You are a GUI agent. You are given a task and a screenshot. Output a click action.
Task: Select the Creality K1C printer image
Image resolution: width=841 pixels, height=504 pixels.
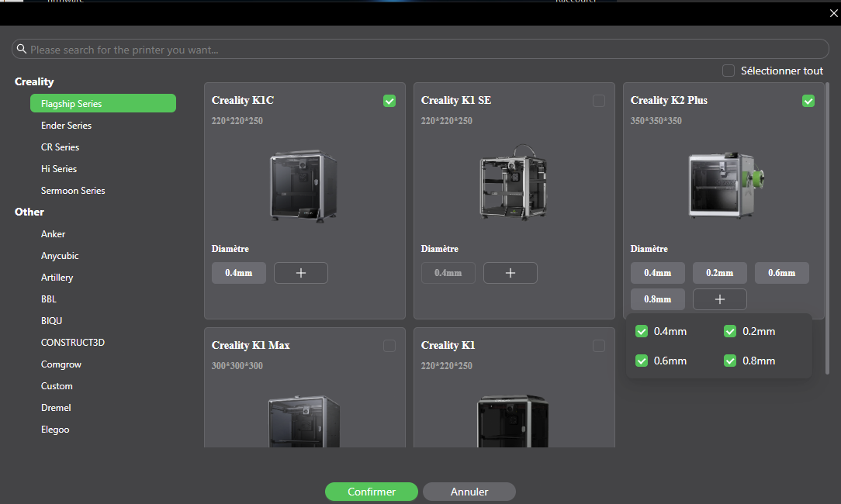click(x=303, y=185)
